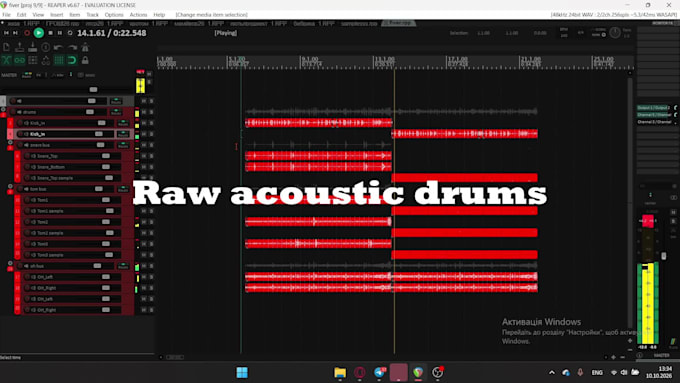
Task: Open Route for the drums track
Action: (116, 112)
